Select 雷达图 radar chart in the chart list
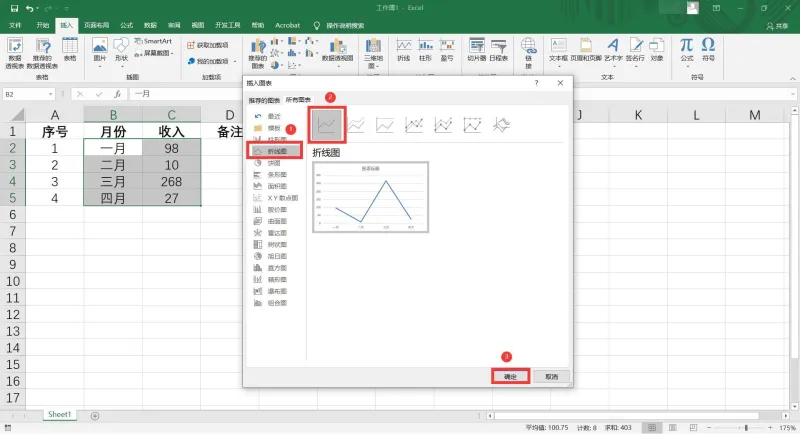 coord(271,233)
